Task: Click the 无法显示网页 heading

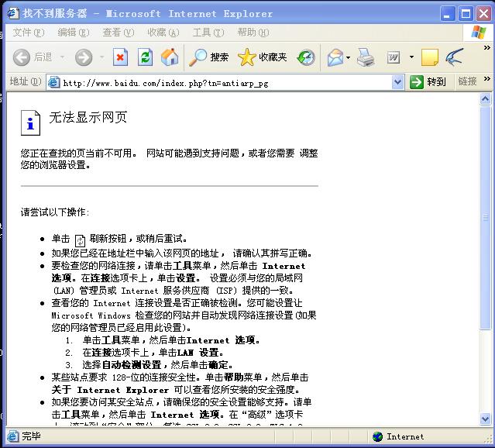Action: point(88,117)
